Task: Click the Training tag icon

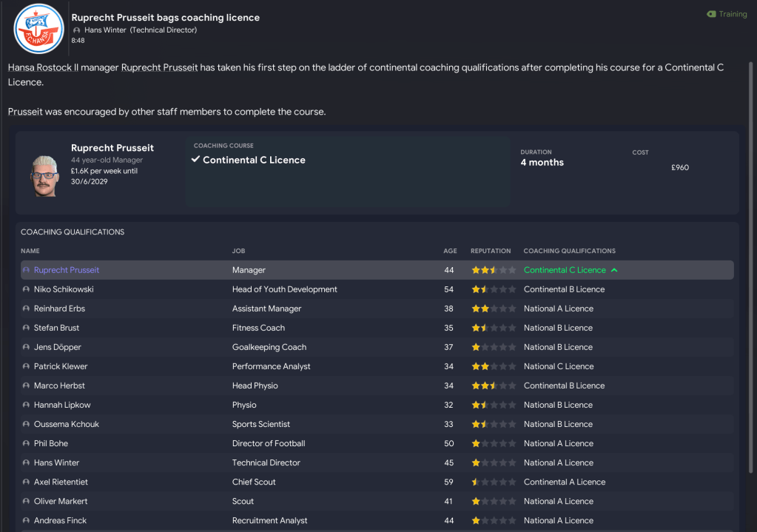Action: coord(711,14)
